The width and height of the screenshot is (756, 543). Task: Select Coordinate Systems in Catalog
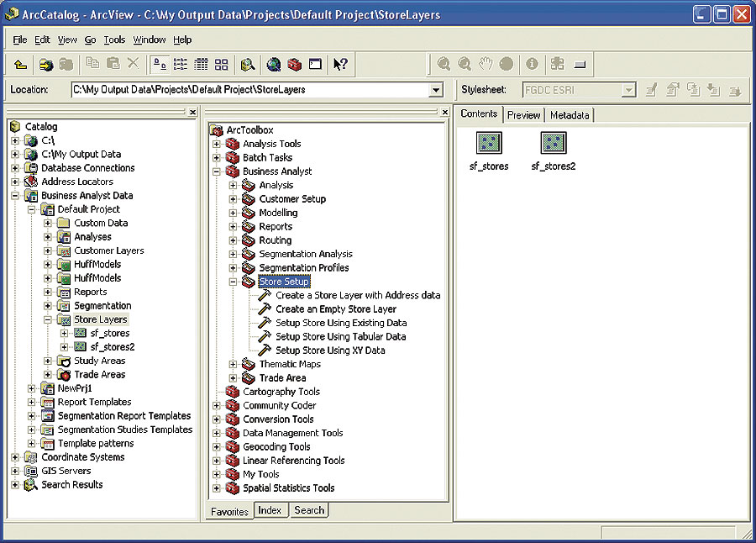83,457
